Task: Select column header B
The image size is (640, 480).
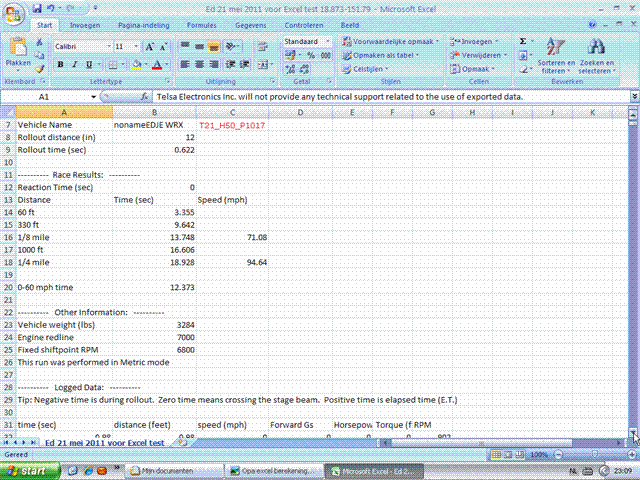Action: 154,113
